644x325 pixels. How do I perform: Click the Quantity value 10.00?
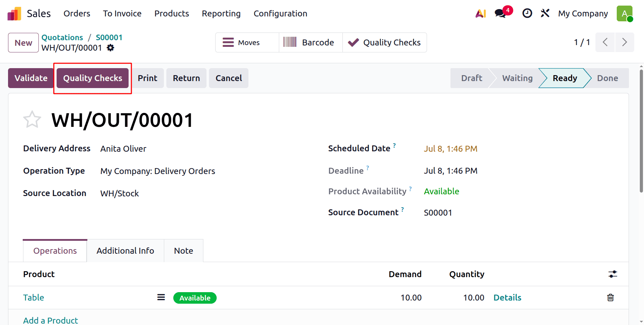473,297
